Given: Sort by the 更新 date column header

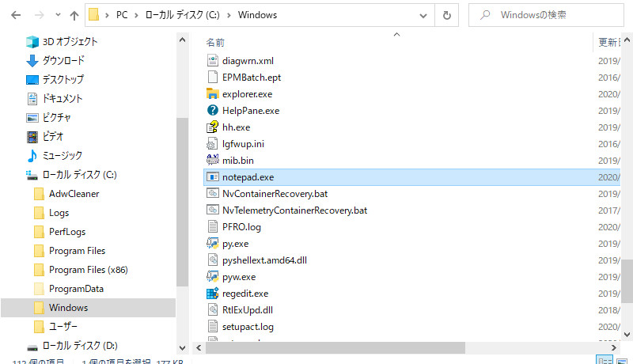Looking at the screenshot, I should click(608, 42).
